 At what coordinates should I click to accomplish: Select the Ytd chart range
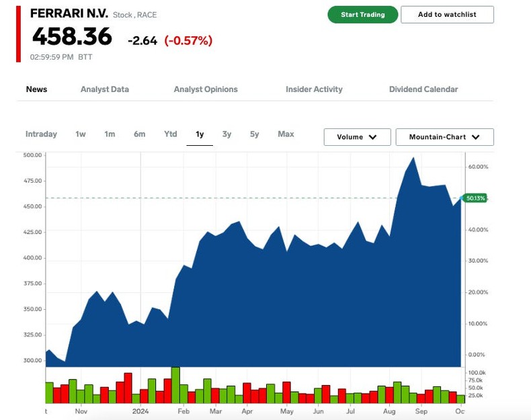click(x=171, y=134)
